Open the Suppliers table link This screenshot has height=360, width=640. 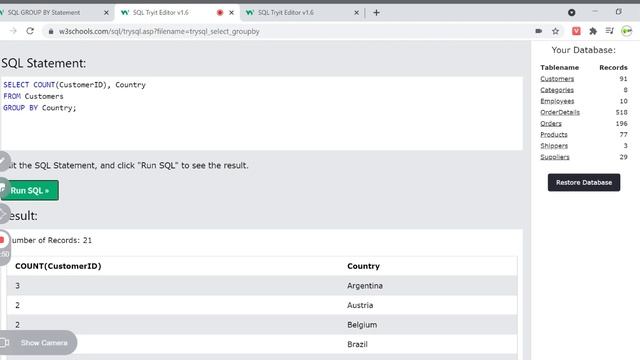[555, 157]
